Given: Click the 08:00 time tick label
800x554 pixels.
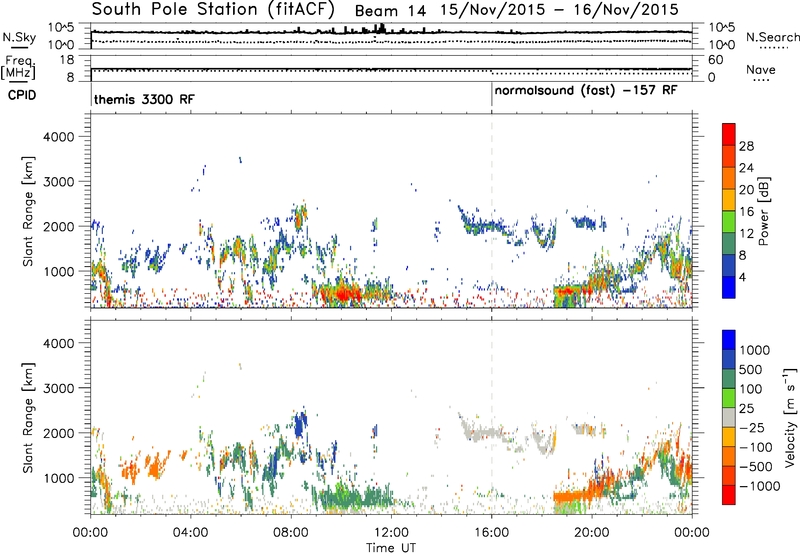Looking at the screenshot, I should 291,533.
